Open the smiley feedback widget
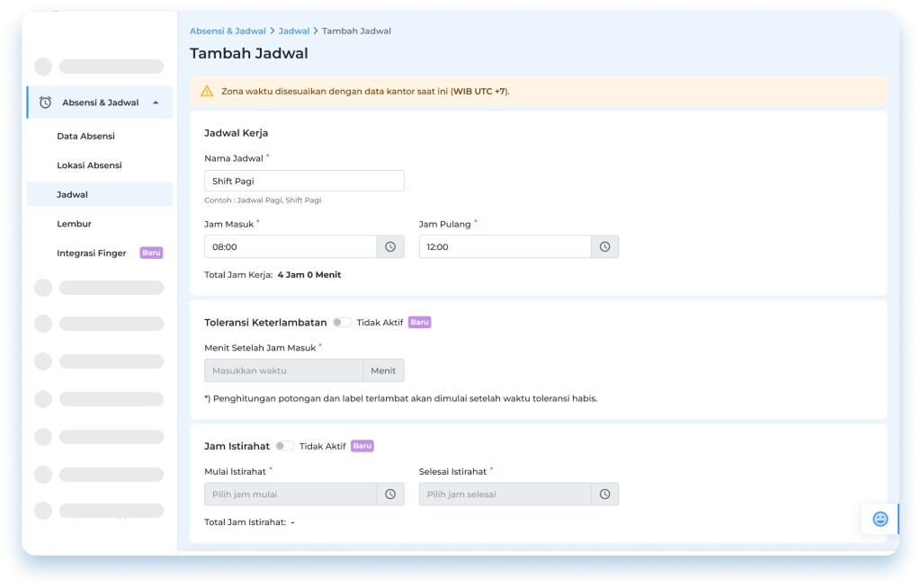The width and height of the screenshot is (921, 588). [x=880, y=519]
